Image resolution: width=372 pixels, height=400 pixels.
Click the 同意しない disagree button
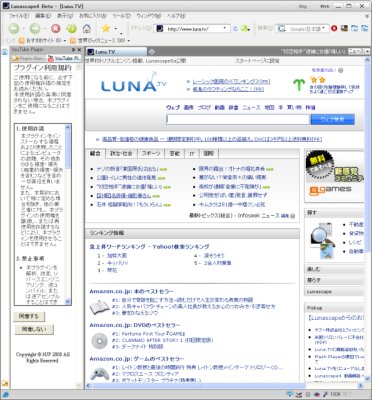coord(34,329)
